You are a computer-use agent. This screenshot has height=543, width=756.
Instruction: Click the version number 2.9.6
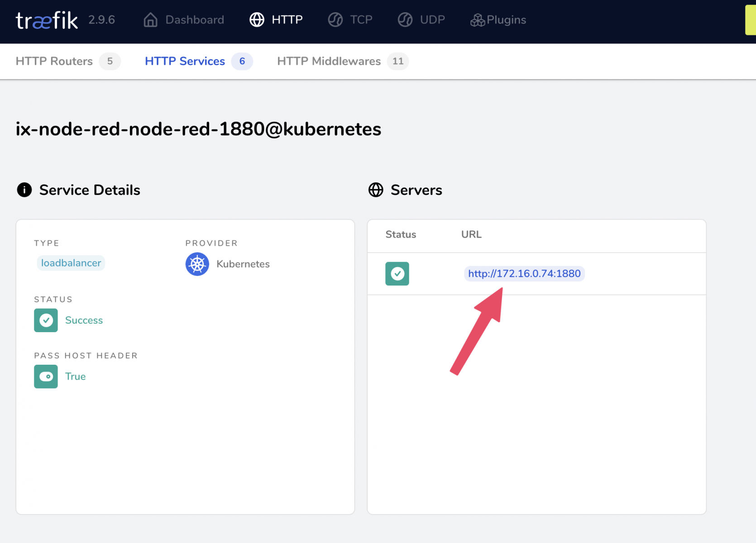point(101,20)
